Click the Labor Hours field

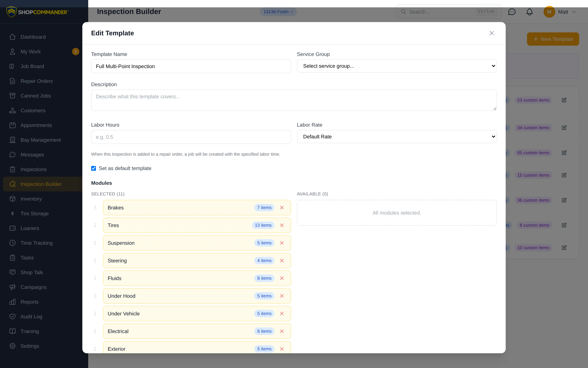pos(191,137)
